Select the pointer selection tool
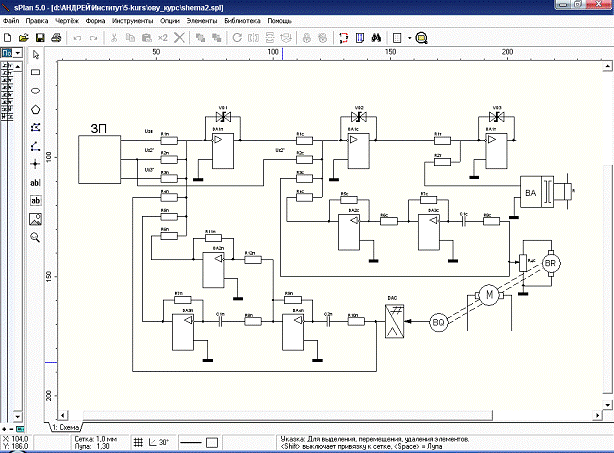 coord(36,55)
